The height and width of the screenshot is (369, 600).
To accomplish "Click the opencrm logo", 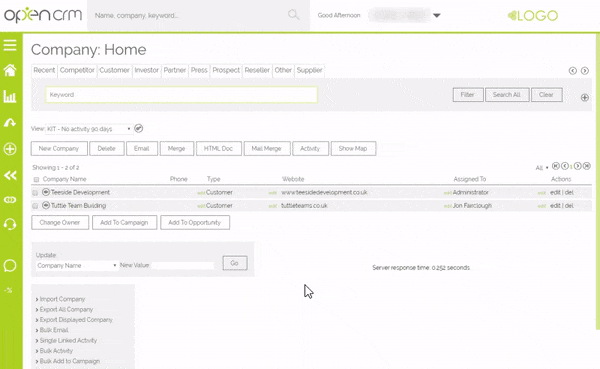I will [x=43, y=15].
